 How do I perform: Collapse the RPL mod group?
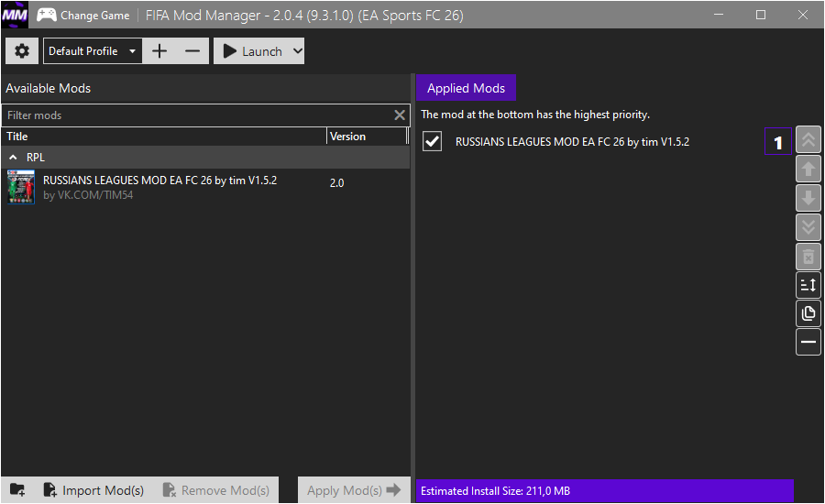click(14, 158)
